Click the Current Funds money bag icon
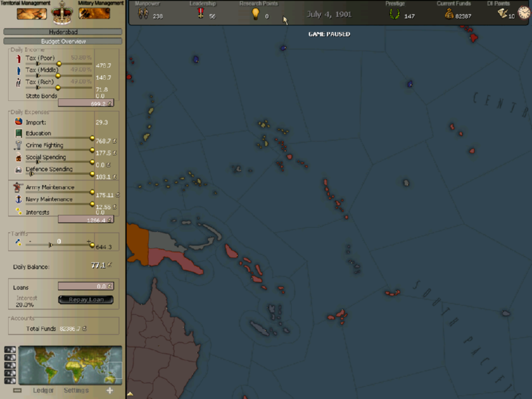 point(450,14)
